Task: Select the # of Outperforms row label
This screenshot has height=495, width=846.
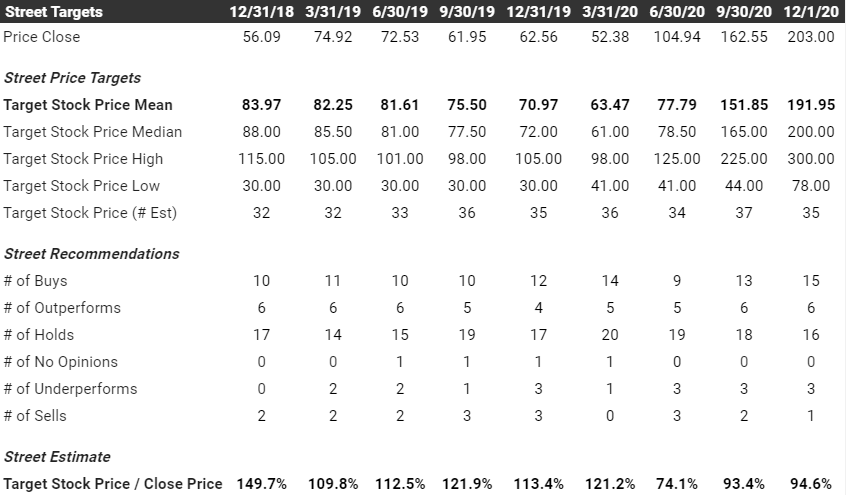Action: pyautogui.click(x=62, y=308)
